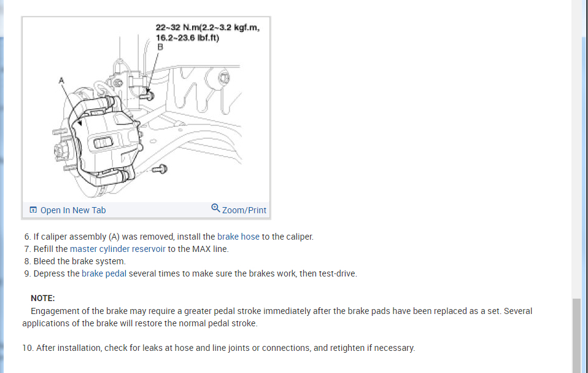Viewport: 588px width, 373px height.
Task: Open the master cylinder reservoir link
Action: (117, 249)
